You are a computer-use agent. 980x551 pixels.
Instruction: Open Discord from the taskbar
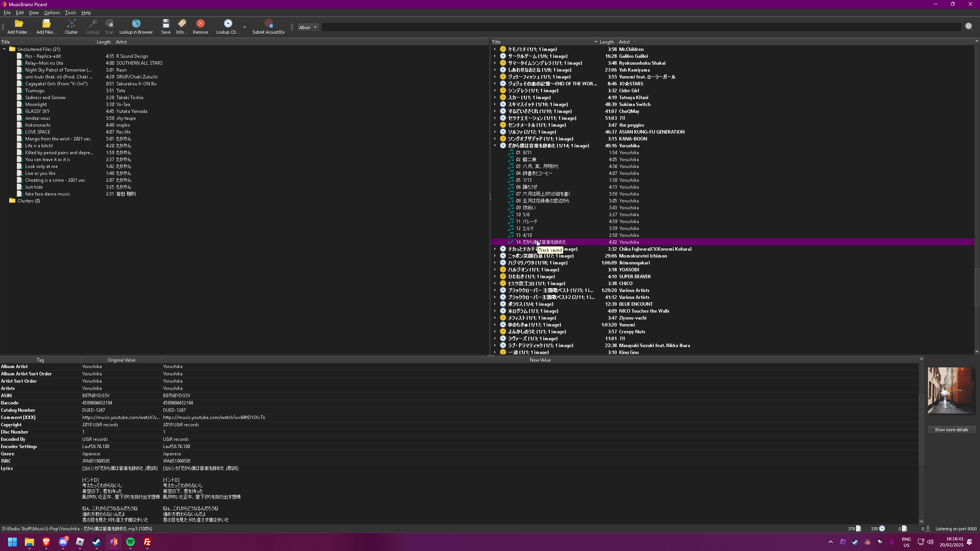point(63,542)
